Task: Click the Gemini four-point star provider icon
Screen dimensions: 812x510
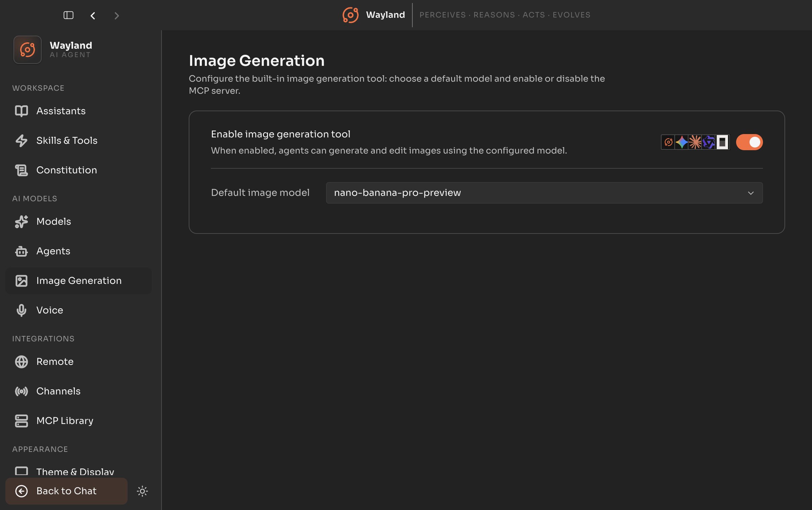Action: (682, 142)
